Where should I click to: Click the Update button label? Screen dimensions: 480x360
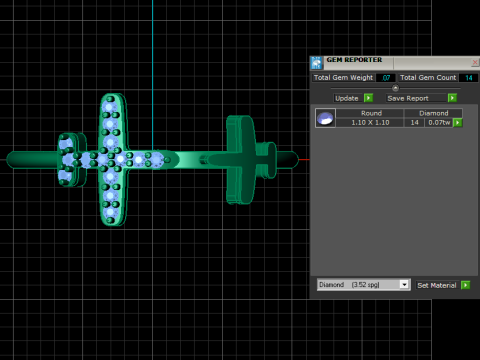tap(347, 98)
